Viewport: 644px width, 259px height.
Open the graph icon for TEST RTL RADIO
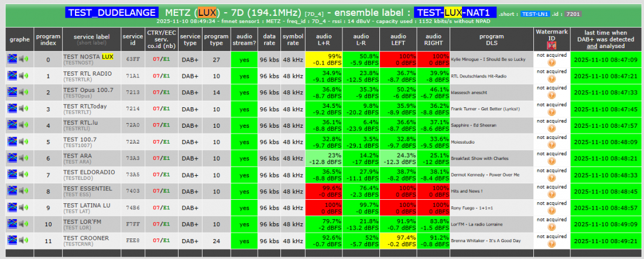12,76
